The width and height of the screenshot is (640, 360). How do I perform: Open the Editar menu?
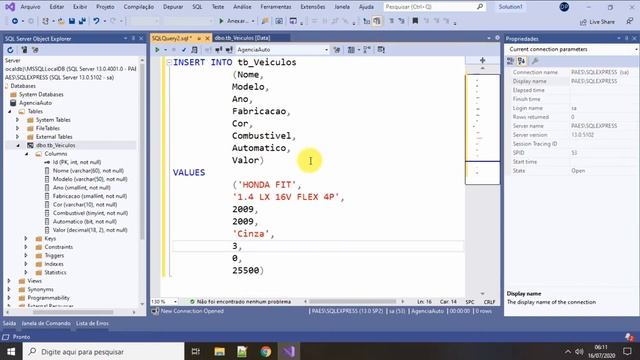(x=57, y=7)
